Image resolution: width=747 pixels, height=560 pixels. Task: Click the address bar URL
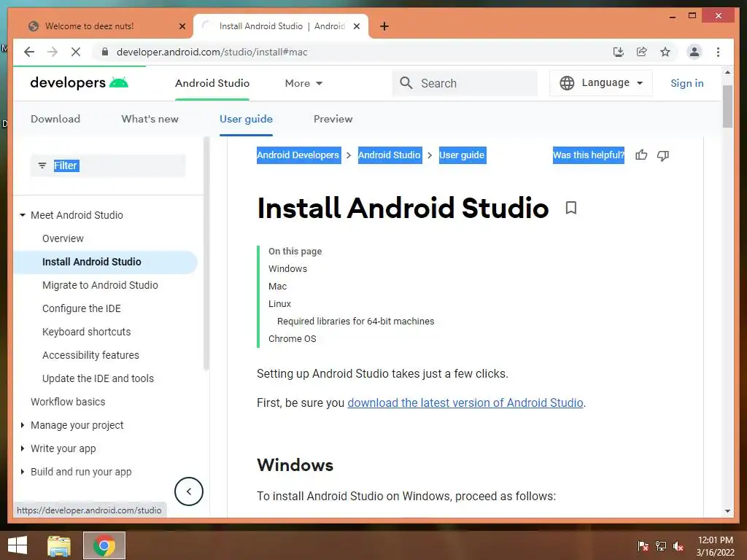point(212,52)
